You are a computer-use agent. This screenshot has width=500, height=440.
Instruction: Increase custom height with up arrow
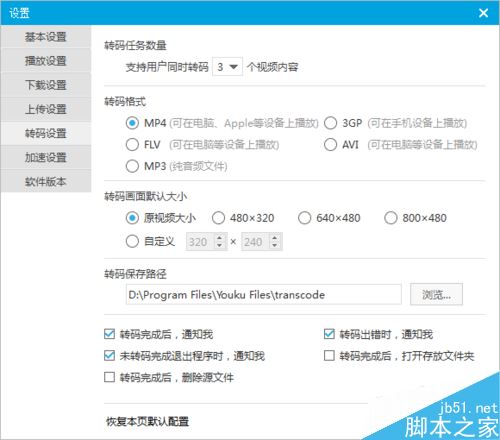pos(274,238)
